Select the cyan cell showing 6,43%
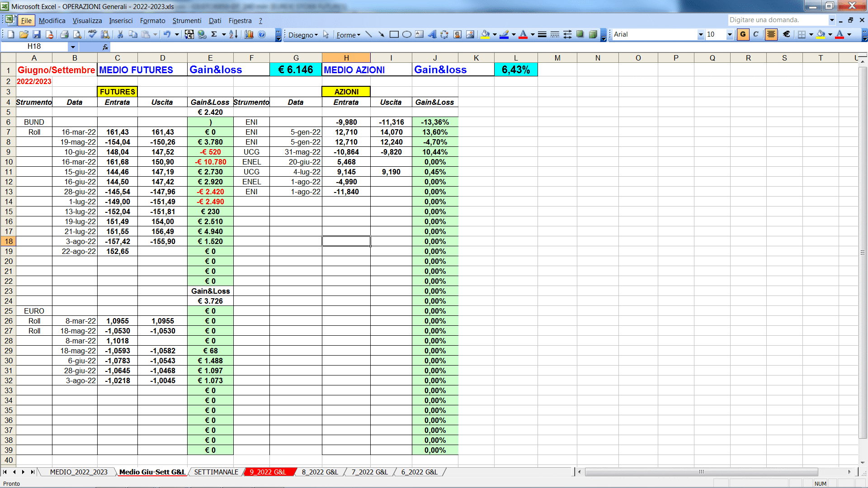 [516, 70]
